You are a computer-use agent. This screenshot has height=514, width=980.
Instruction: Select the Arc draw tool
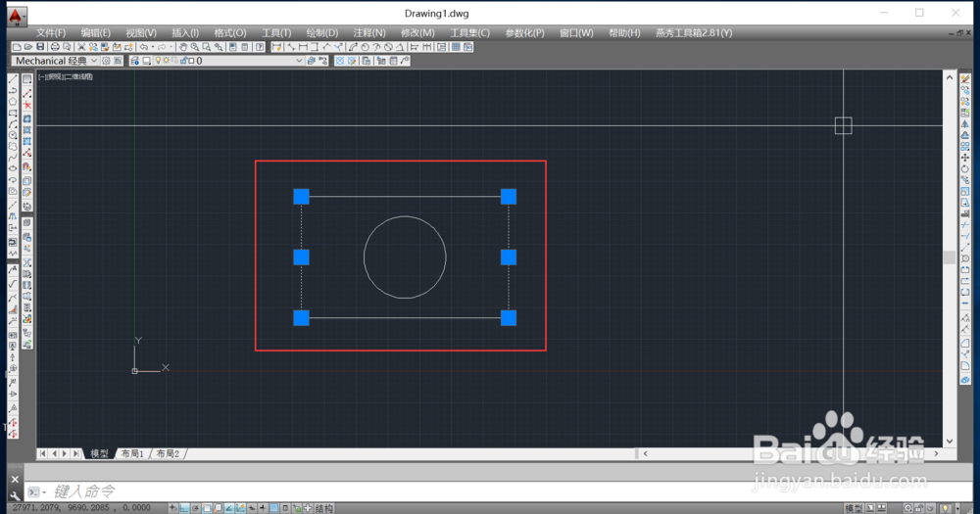13,124
